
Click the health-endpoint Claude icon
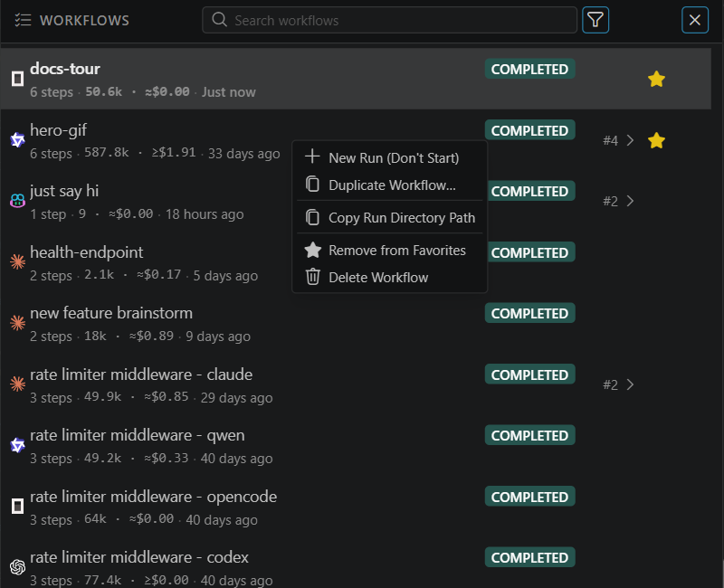pyautogui.click(x=17, y=261)
